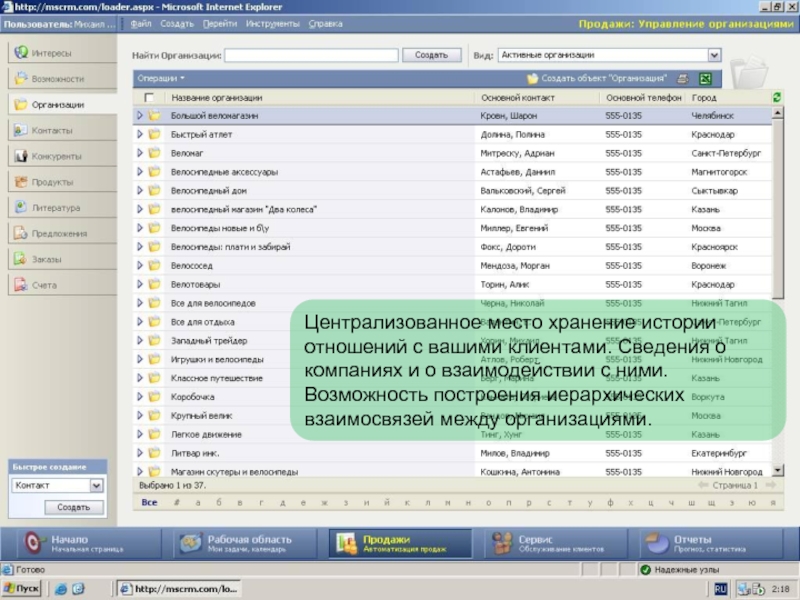Expand the Западный трейдер row

point(140,340)
